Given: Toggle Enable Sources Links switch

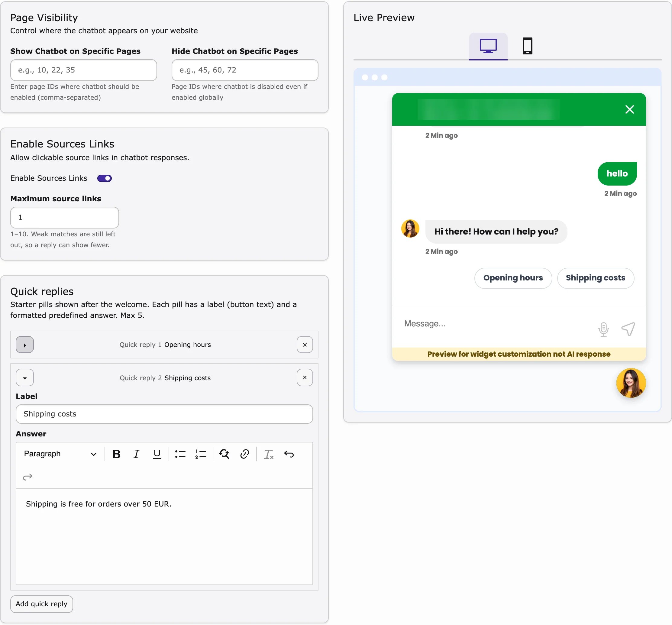Looking at the screenshot, I should point(105,178).
